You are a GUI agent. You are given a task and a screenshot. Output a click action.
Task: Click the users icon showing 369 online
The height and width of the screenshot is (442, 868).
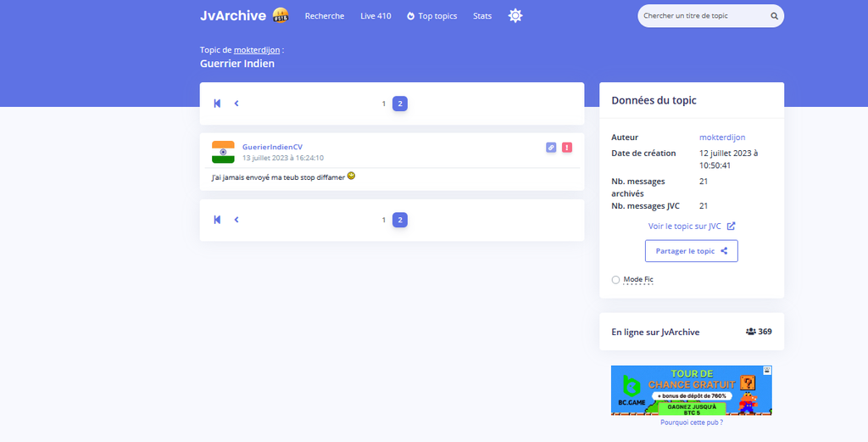[x=751, y=332]
